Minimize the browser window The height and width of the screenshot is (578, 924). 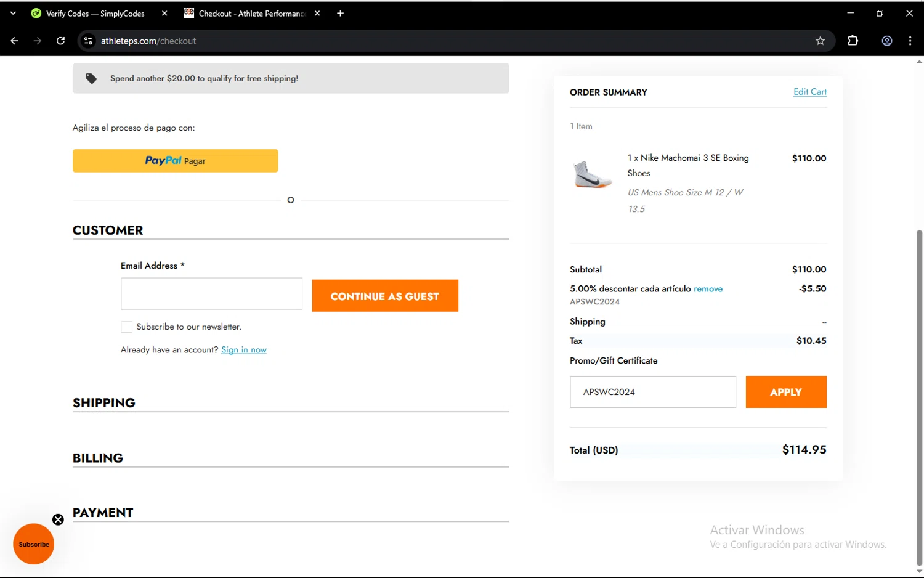tap(850, 13)
